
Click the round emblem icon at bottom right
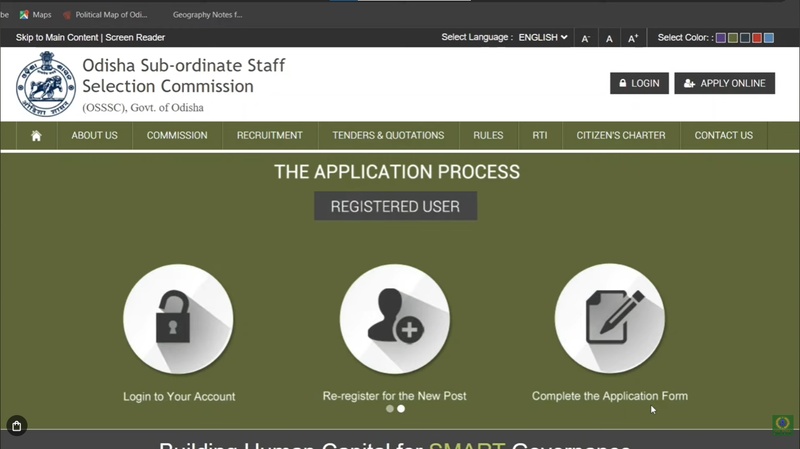tap(783, 424)
